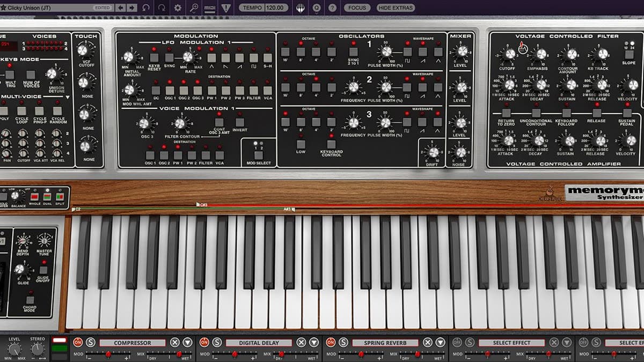Viewport: 644px width, 362px height.
Task: Open the fourth slot SELECT EFFECT dropdown
Action: tap(511, 343)
